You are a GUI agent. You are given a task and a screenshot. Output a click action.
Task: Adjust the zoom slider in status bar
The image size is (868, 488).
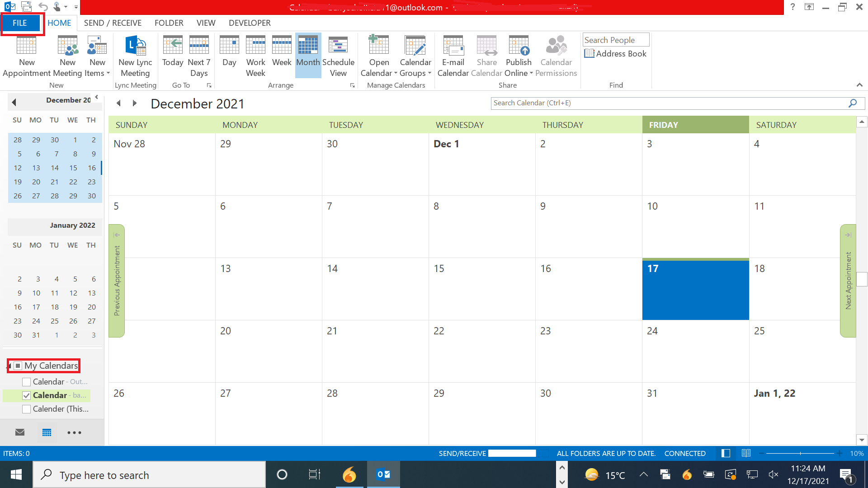(800, 453)
